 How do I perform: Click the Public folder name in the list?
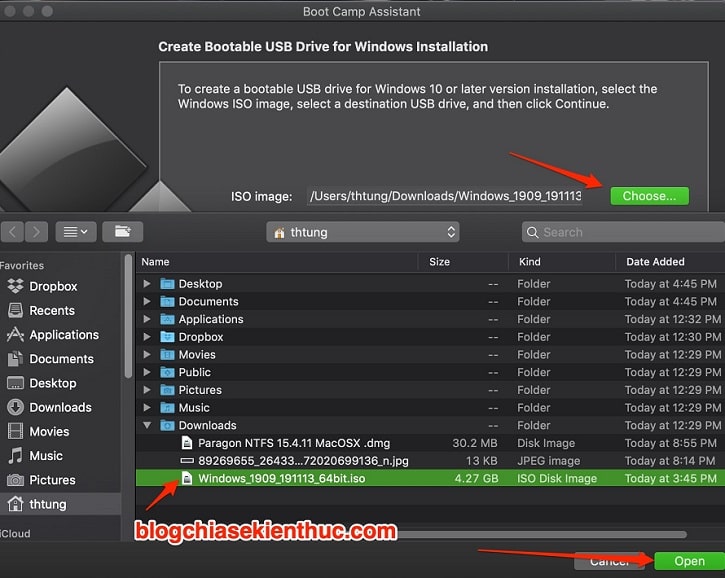point(195,372)
